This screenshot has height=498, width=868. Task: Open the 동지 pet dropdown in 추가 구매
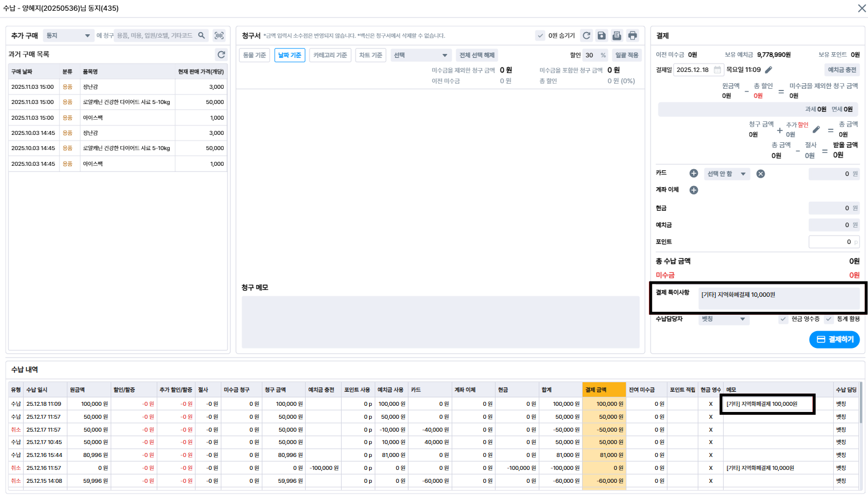click(69, 35)
